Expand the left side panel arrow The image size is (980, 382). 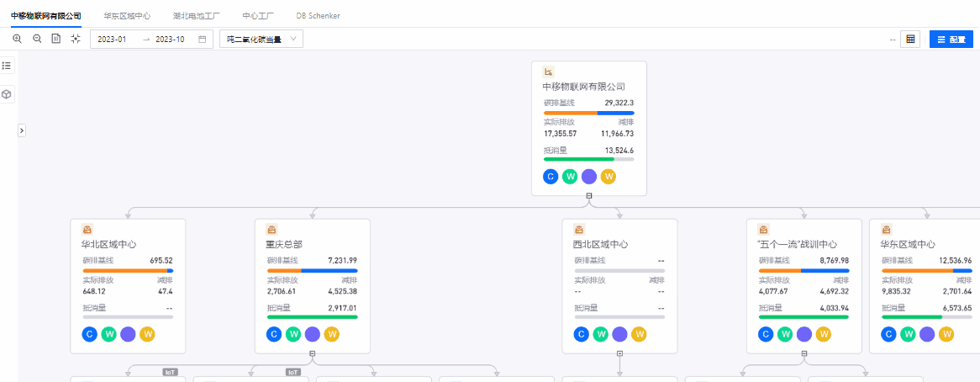[22, 130]
